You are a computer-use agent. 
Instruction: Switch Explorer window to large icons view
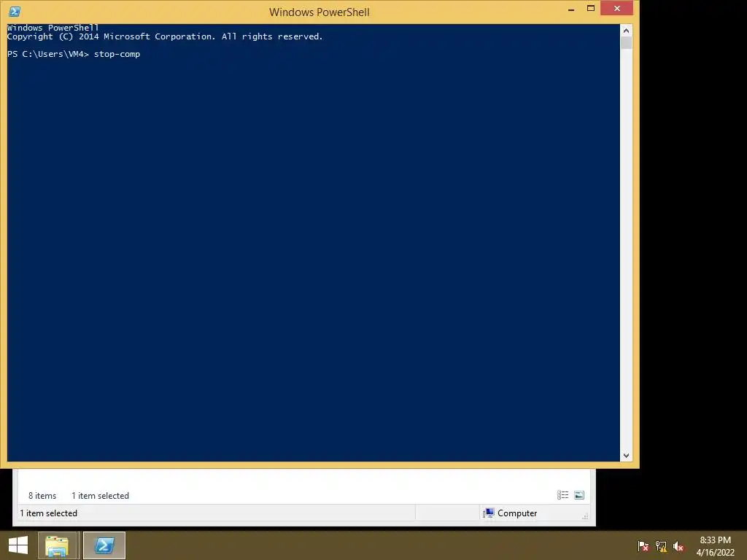click(579, 495)
